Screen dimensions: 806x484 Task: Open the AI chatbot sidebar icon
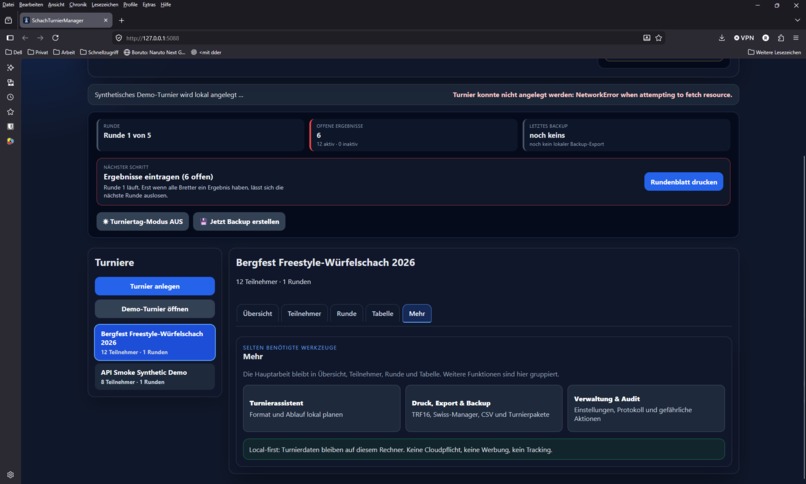coord(10,68)
